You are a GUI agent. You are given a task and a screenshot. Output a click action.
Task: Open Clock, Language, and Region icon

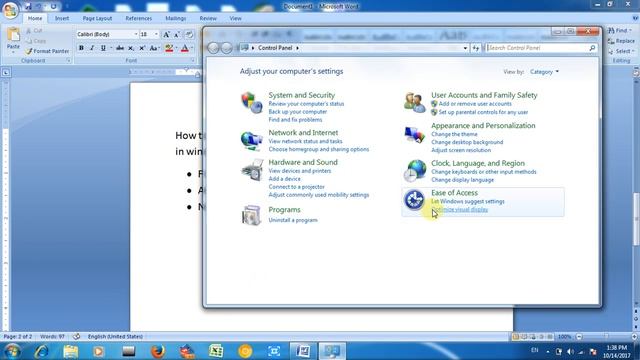(x=415, y=170)
